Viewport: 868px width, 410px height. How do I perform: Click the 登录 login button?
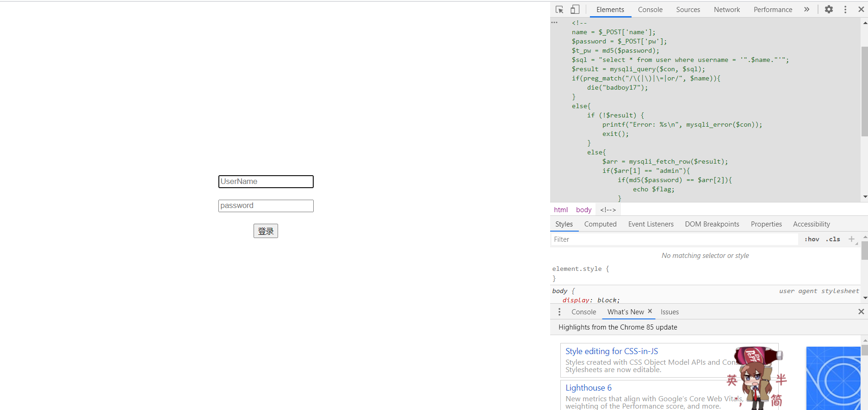tap(266, 231)
